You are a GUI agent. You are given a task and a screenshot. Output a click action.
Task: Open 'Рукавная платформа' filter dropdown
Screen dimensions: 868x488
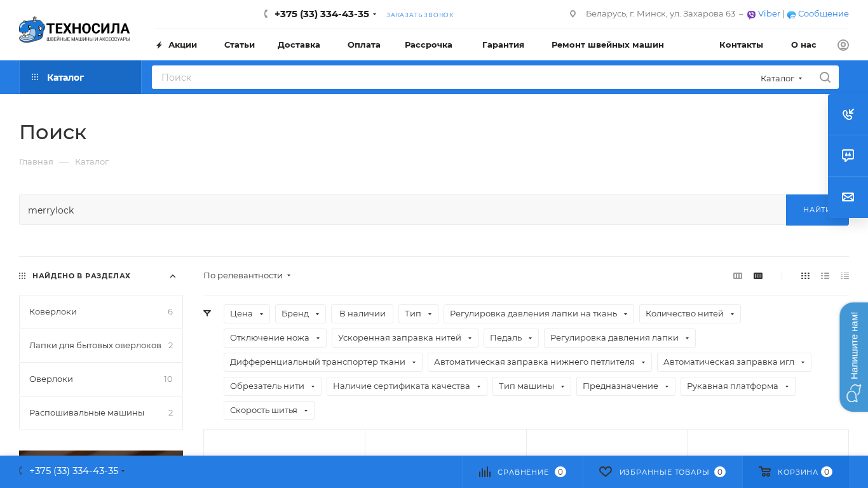tap(738, 386)
